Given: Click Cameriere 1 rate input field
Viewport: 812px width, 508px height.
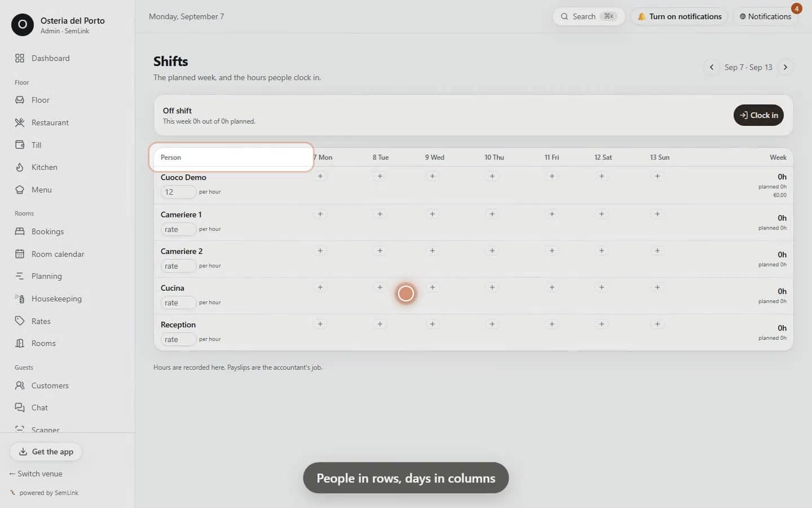Looking at the screenshot, I should [178, 229].
